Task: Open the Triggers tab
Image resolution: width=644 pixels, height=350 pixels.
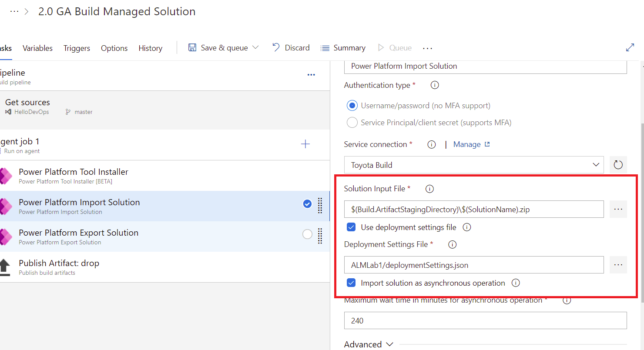Action: 77,48
